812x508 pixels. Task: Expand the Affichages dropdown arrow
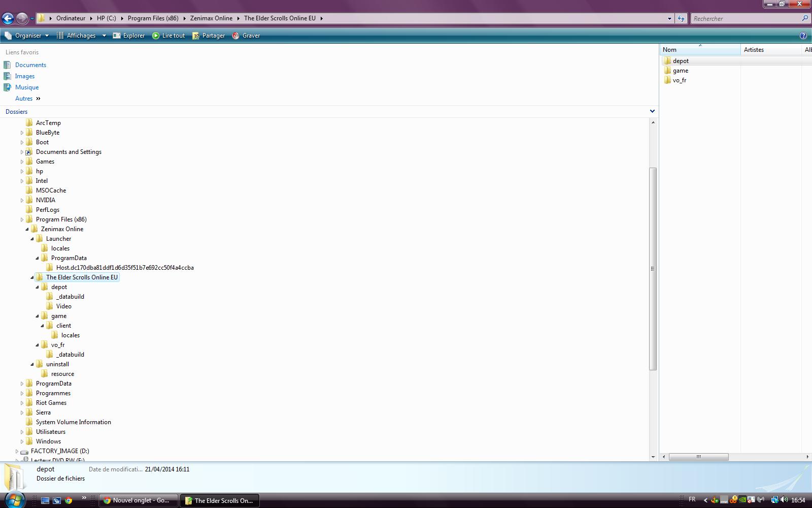[104, 36]
